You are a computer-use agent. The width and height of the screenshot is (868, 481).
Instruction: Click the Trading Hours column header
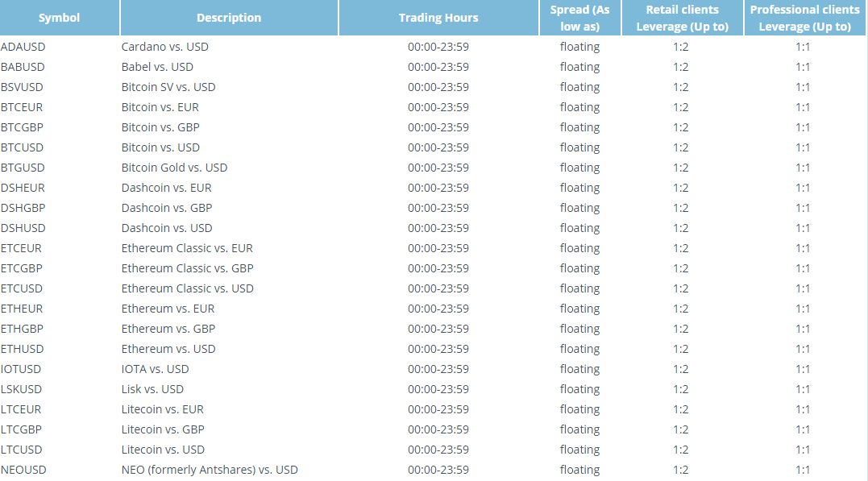(438, 18)
